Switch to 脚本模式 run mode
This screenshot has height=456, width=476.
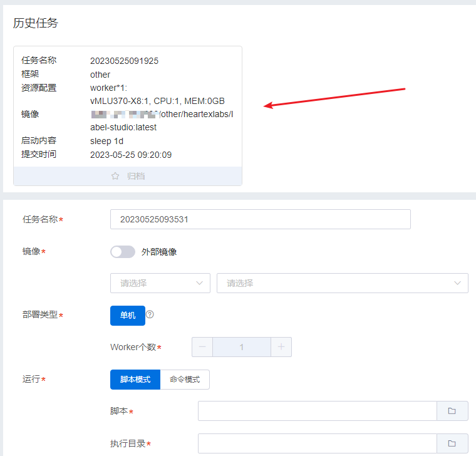135,380
